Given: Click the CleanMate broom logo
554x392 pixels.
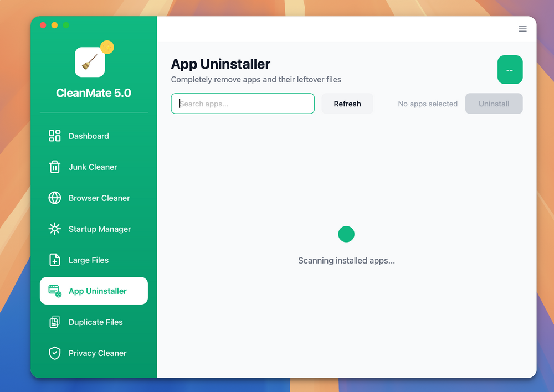Looking at the screenshot, I should click(x=90, y=62).
